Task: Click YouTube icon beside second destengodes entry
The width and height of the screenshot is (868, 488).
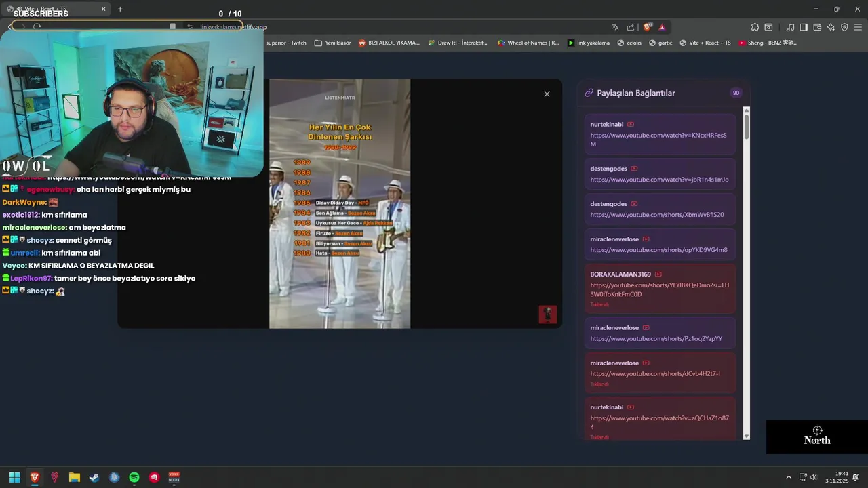Action: 634,203
